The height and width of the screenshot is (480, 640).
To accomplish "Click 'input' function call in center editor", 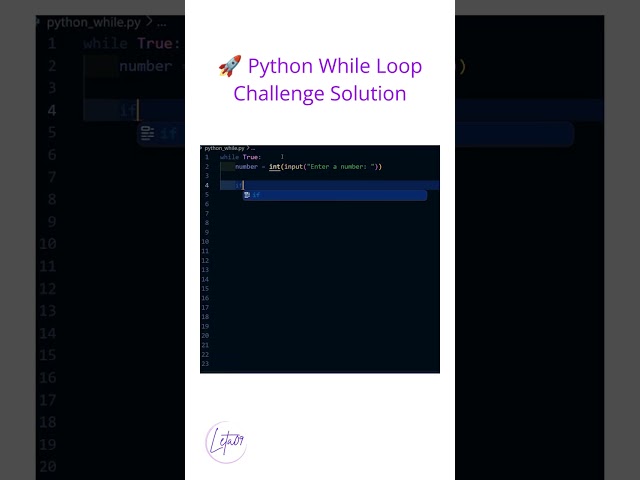I will click(x=293, y=167).
